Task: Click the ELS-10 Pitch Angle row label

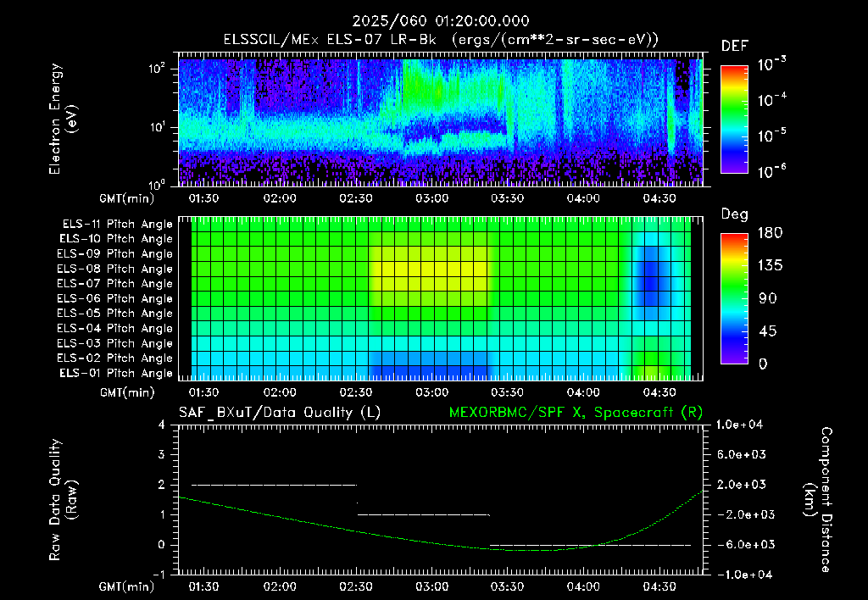Action: [x=115, y=239]
